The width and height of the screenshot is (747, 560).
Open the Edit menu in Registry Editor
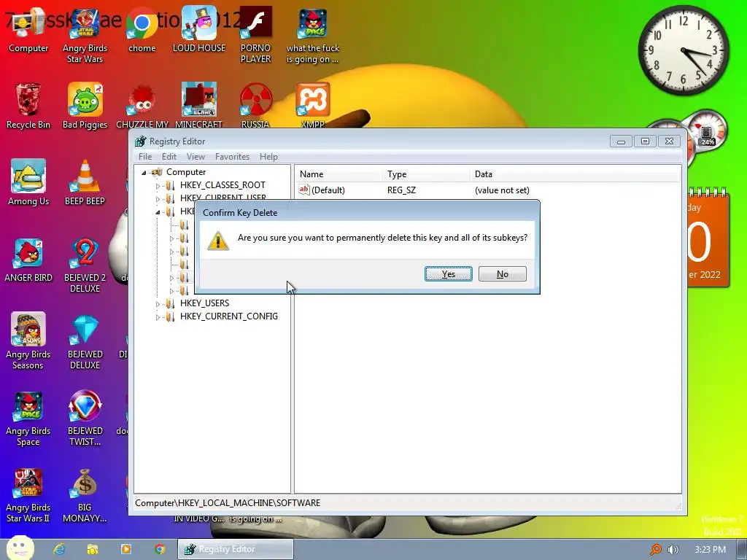169,157
